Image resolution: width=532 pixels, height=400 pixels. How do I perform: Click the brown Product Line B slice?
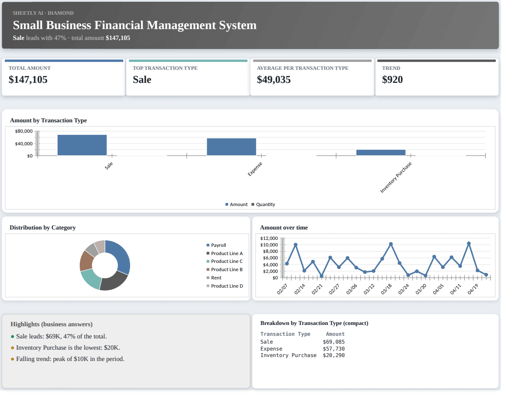(x=85, y=261)
